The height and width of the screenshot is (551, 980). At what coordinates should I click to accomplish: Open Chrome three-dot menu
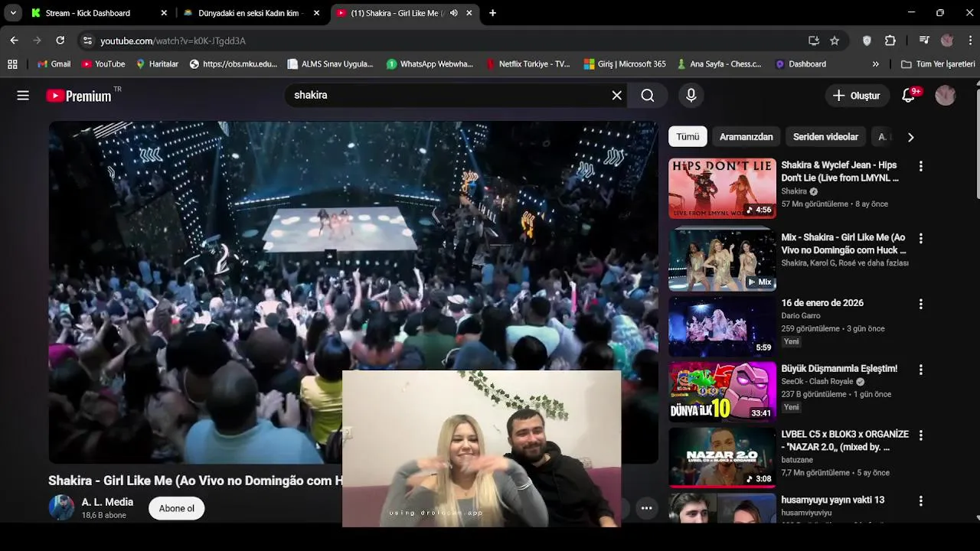970,41
